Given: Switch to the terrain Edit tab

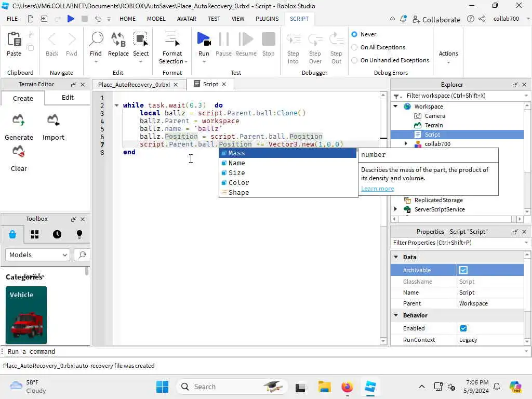Looking at the screenshot, I should [68, 98].
